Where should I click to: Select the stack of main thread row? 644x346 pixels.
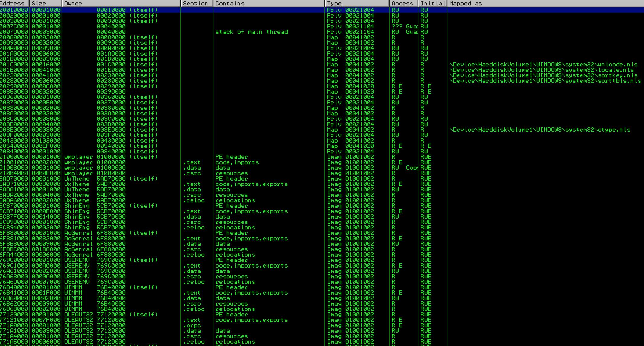(x=251, y=32)
